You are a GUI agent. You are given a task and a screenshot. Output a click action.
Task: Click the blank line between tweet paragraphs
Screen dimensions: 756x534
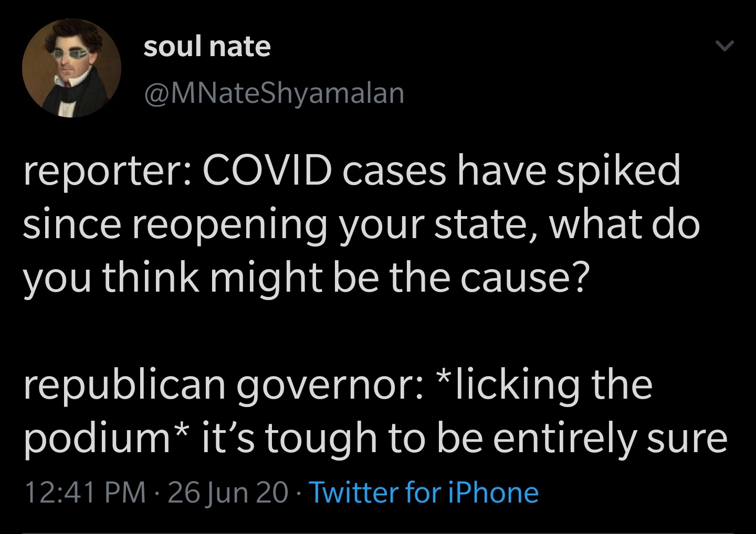pyautogui.click(x=367, y=330)
